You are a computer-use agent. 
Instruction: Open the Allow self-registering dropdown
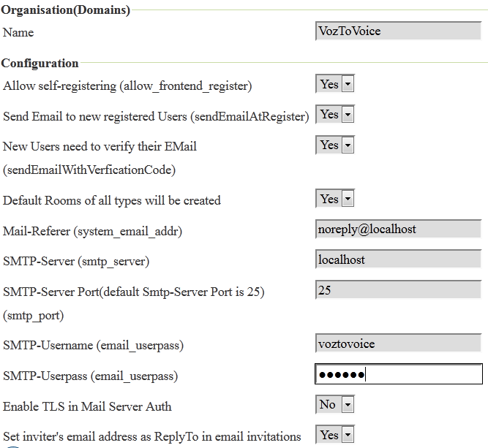335,85
